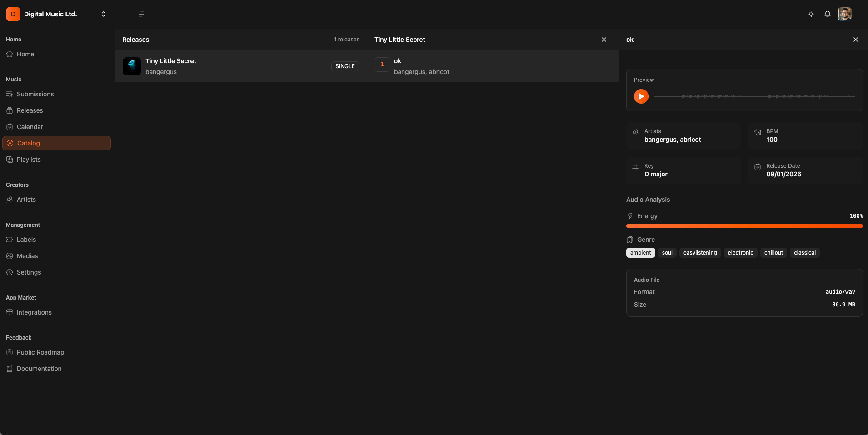Select the chillout genre tag
The width and height of the screenshot is (868, 435).
pyautogui.click(x=773, y=253)
